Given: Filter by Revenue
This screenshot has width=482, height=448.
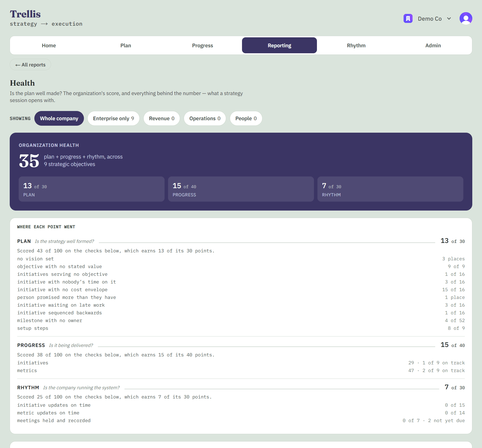Looking at the screenshot, I should [162, 118].
